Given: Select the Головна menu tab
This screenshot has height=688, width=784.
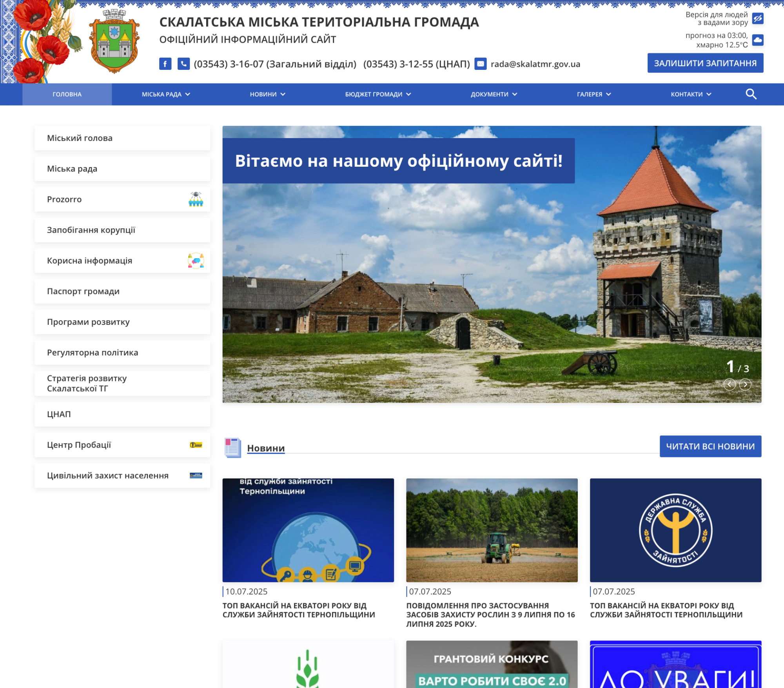Looking at the screenshot, I should pos(67,95).
